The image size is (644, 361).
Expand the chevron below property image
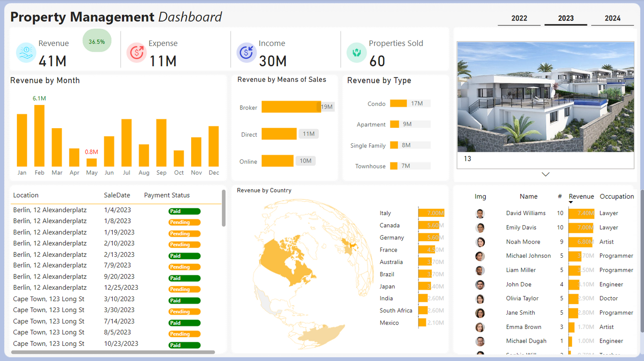coord(546,174)
